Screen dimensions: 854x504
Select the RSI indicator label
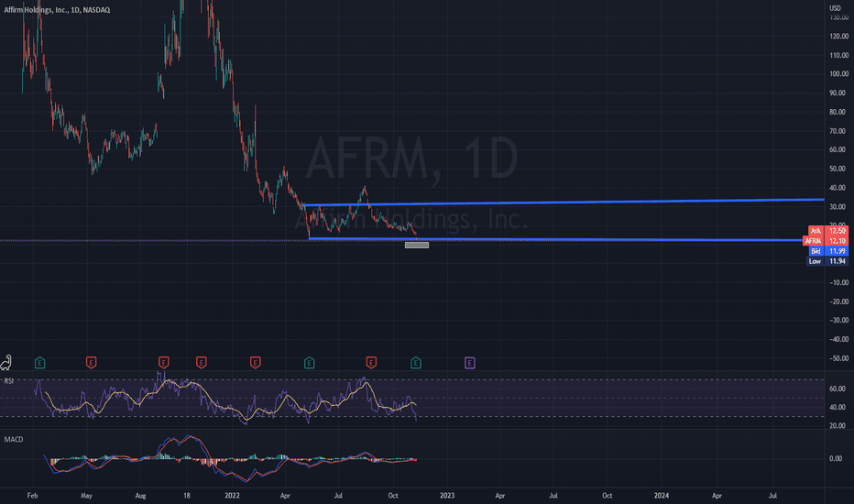[9, 381]
